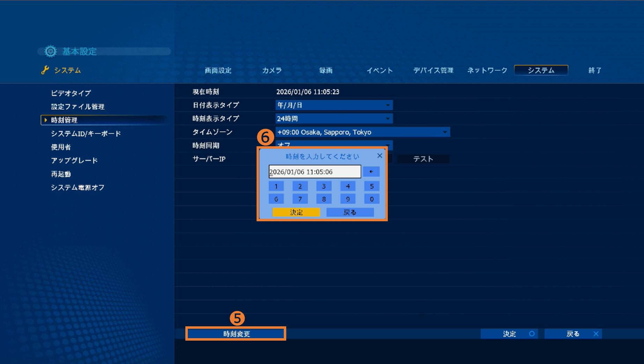Select 使用者 in the sidebar
The height and width of the screenshot is (364, 644).
pos(61,147)
